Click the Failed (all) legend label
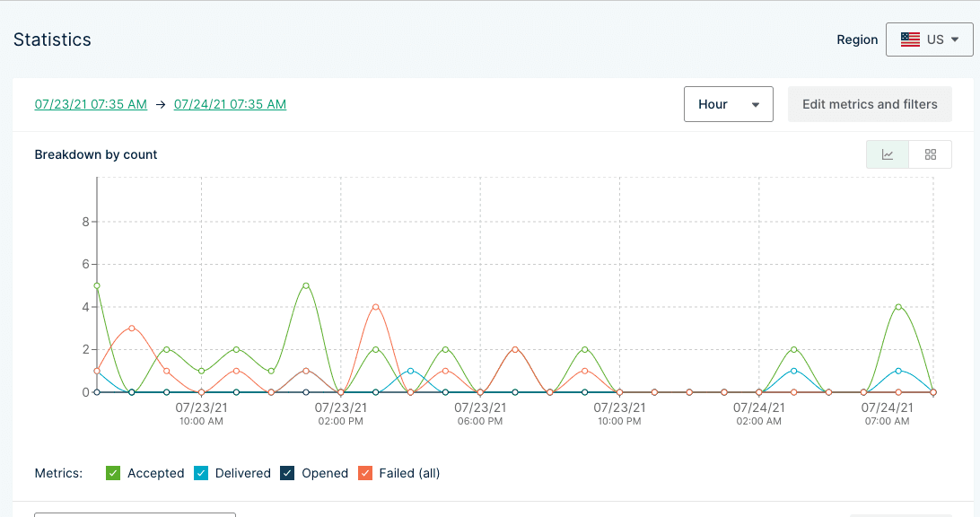The height and width of the screenshot is (517, 980). pos(409,473)
